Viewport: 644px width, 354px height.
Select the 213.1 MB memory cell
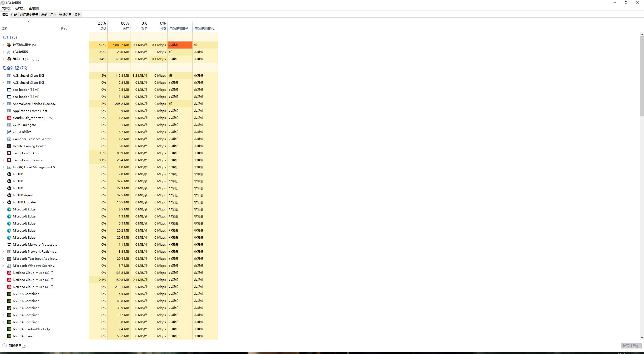click(119, 287)
